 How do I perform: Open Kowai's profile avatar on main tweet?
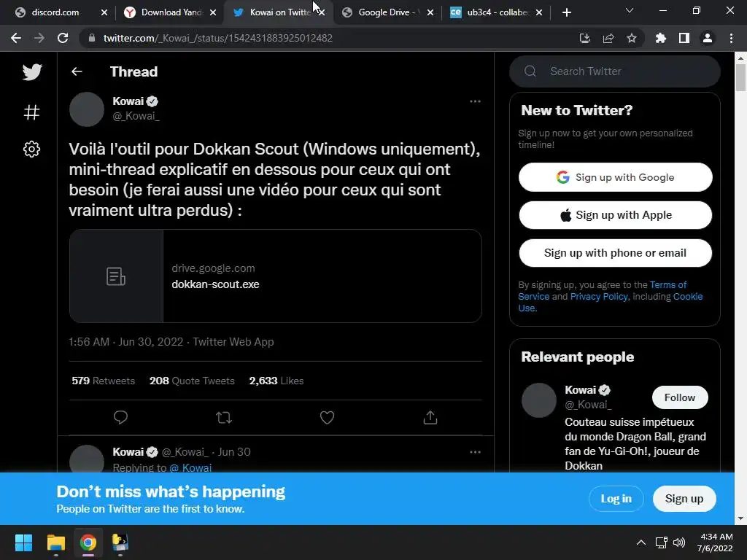(x=87, y=109)
